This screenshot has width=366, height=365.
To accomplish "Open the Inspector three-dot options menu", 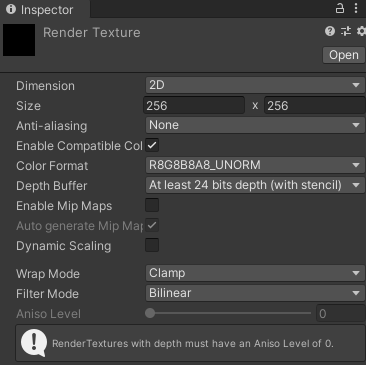I will click(356, 8).
